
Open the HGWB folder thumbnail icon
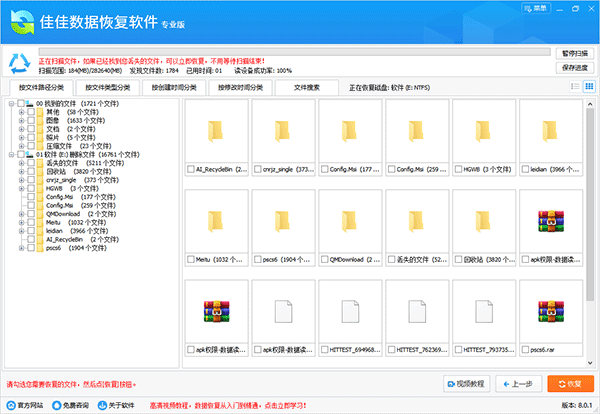pos(483,131)
